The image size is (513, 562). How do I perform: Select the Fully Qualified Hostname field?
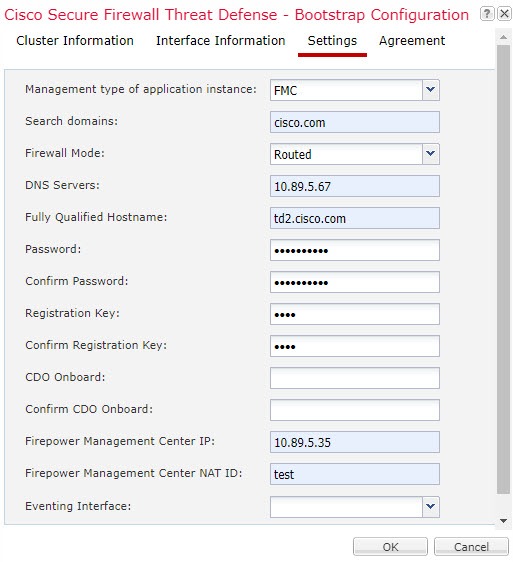pyautogui.click(x=355, y=218)
